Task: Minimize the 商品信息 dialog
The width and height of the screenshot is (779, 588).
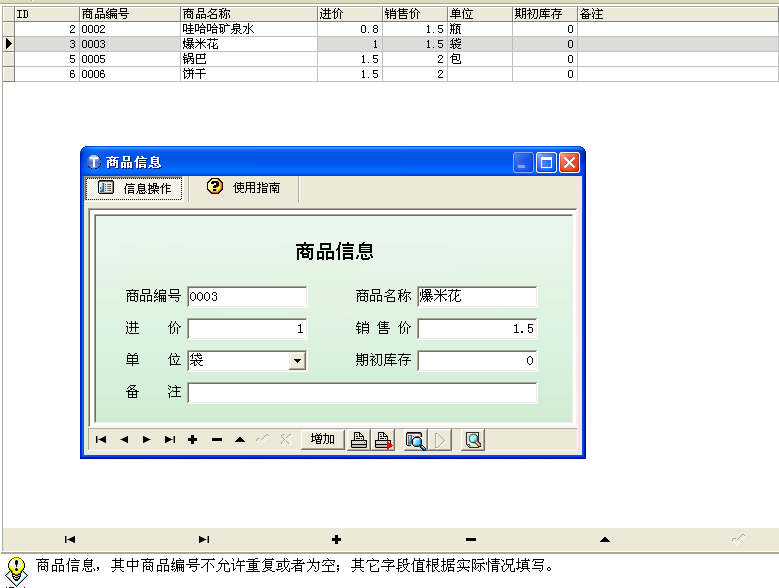Action: coord(523,162)
